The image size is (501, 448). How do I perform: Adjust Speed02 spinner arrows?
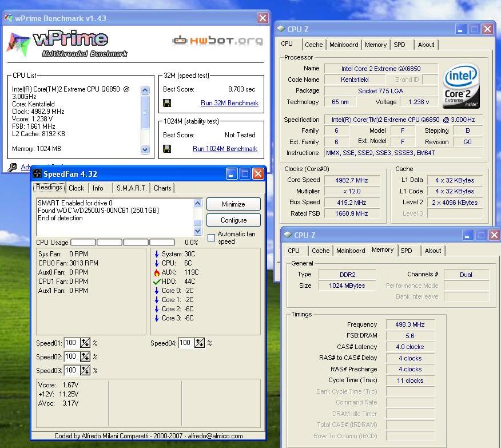click(x=85, y=356)
